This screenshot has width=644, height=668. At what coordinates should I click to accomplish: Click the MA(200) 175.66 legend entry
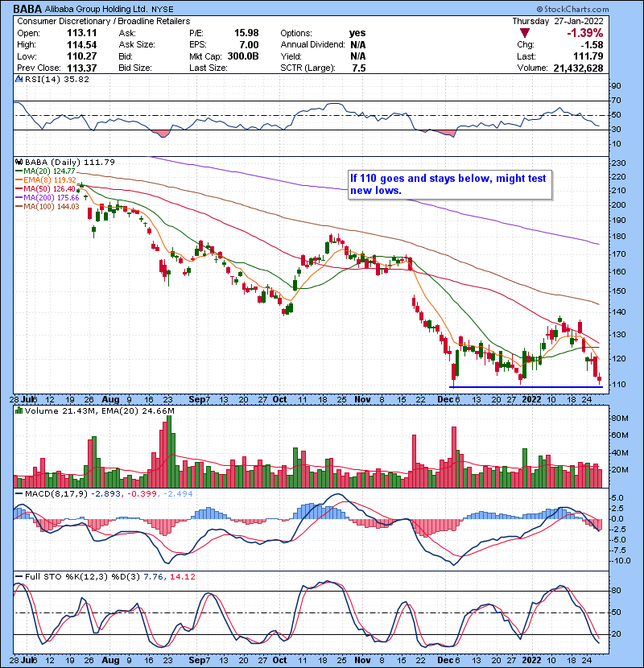pos(52,198)
